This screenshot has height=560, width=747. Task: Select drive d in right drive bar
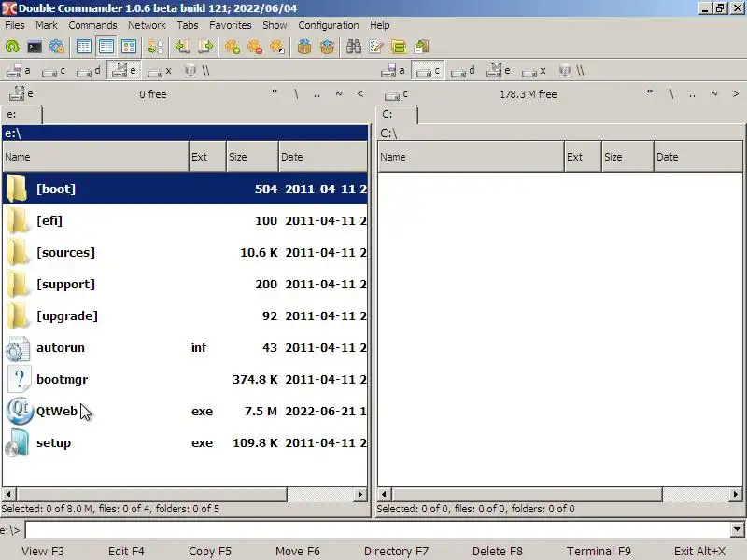pos(463,71)
